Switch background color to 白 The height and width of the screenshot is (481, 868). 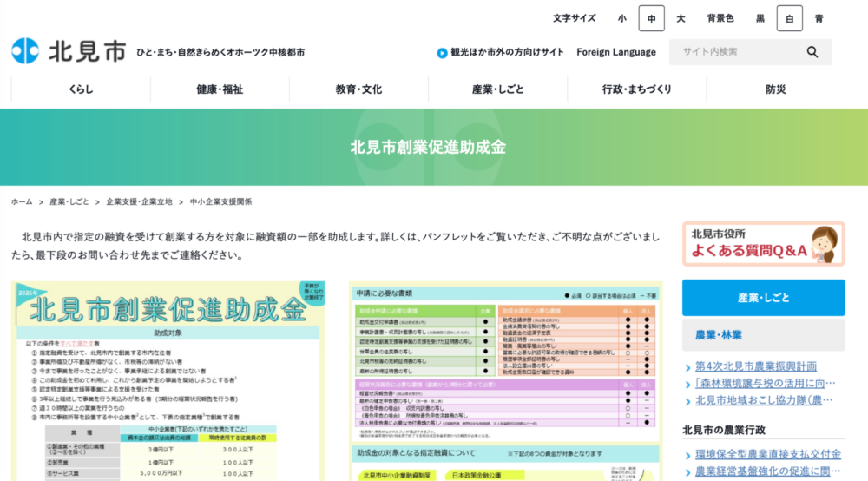pos(789,18)
